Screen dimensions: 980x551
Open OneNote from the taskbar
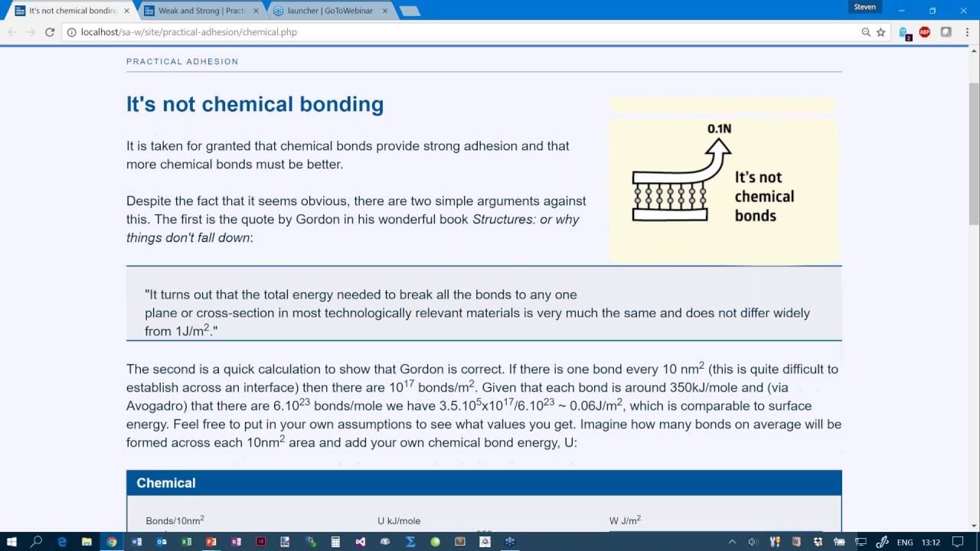tap(236, 542)
